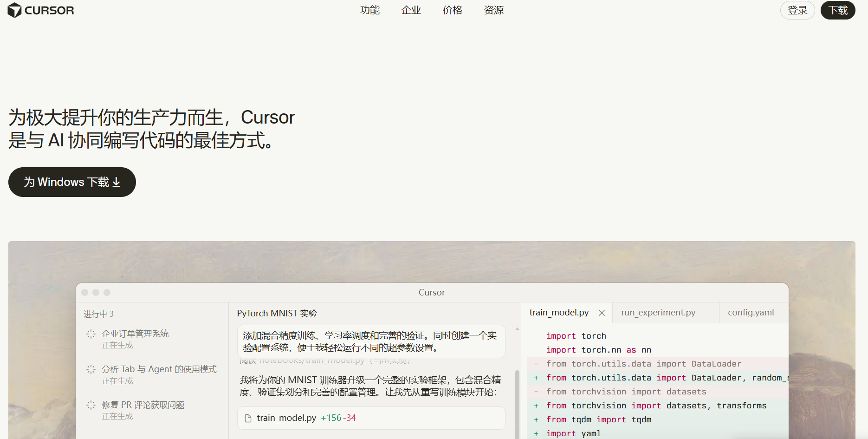Select 修复 PR 评论获取问题 task
868x439 pixels.
(x=143, y=405)
